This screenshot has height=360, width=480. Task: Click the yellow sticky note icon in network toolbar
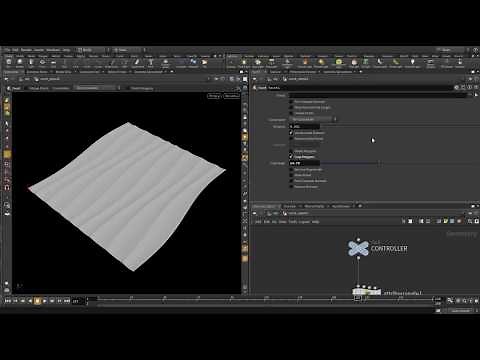click(445, 221)
